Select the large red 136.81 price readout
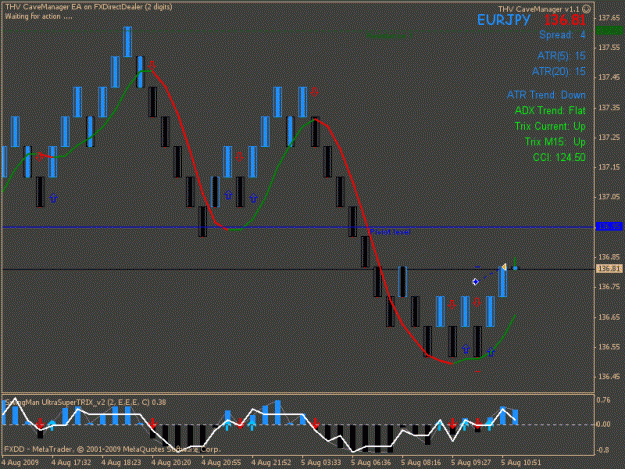 (565, 20)
